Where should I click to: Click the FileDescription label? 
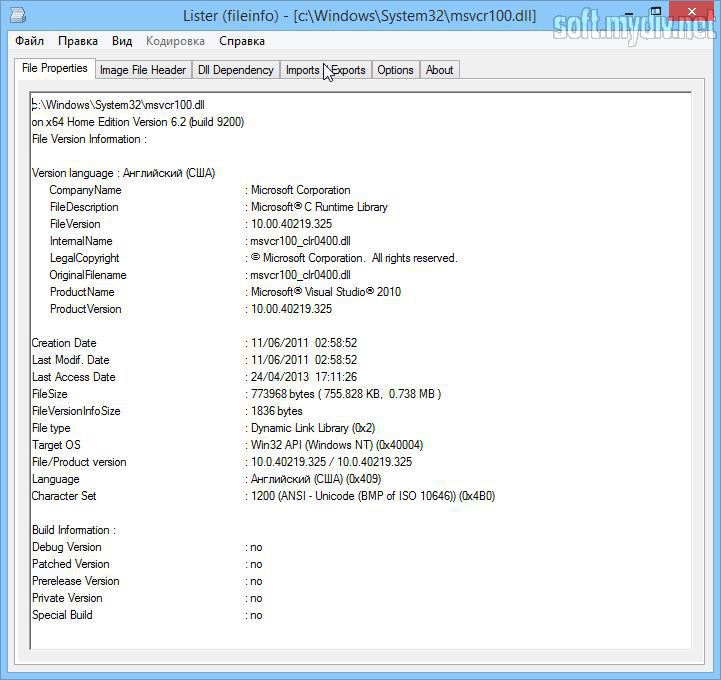click(84, 207)
